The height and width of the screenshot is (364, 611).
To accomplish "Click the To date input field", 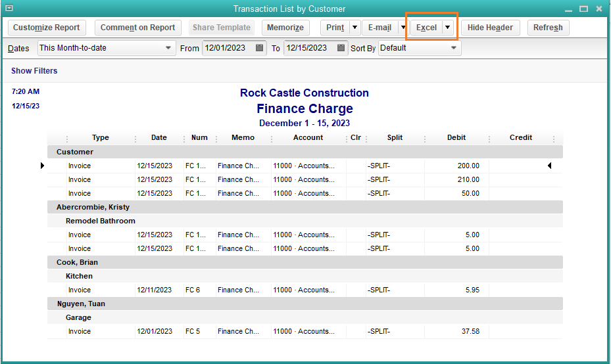I will click(x=308, y=48).
